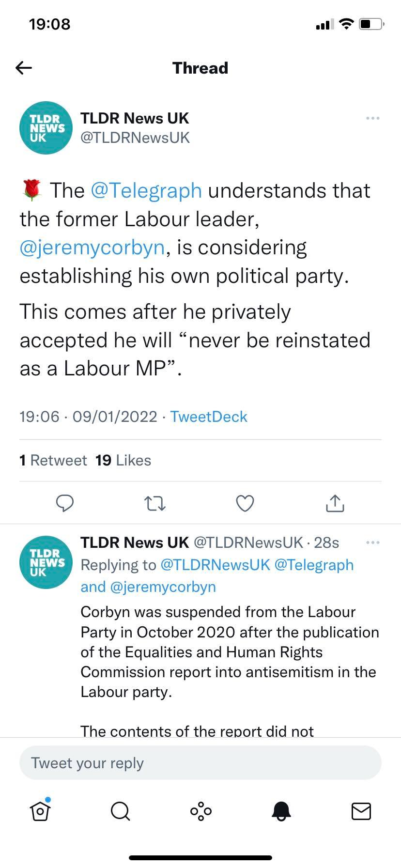Open the Home tab icon
401x868 pixels.
pyautogui.click(x=40, y=811)
